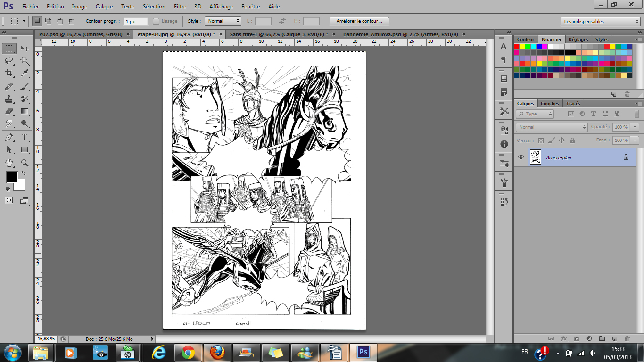Select the Eyedropper tool

pos(25,73)
